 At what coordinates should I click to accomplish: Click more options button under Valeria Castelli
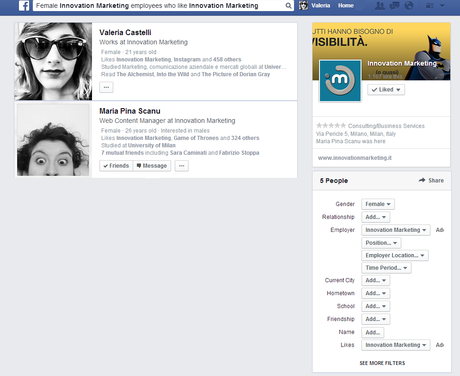106,87
